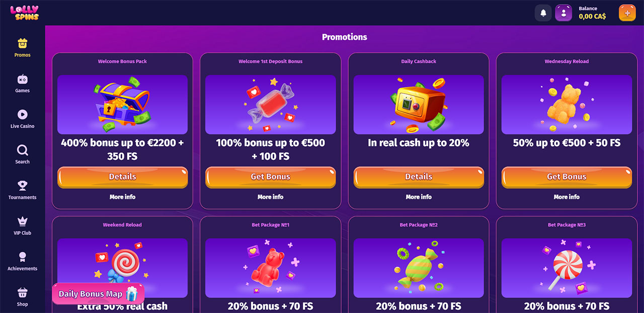Open Promos in the sidebar

click(22, 47)
